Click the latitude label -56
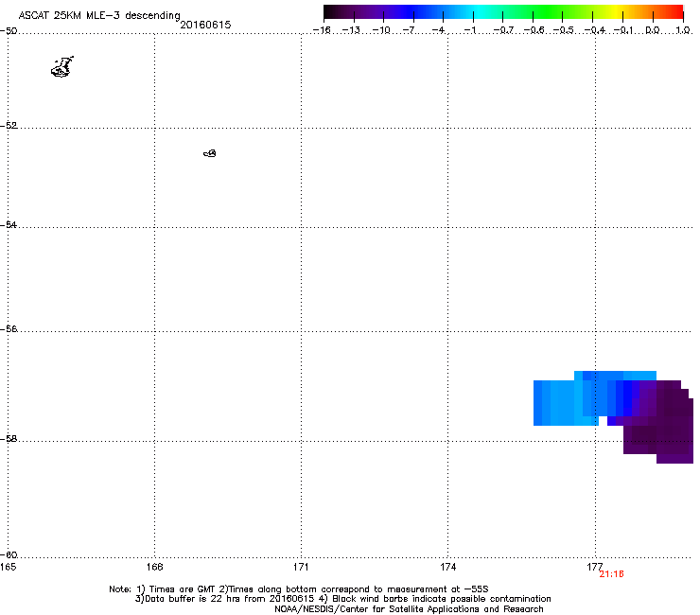The height and width of the screenshot is (615, 700). click(x=9, y=329)
